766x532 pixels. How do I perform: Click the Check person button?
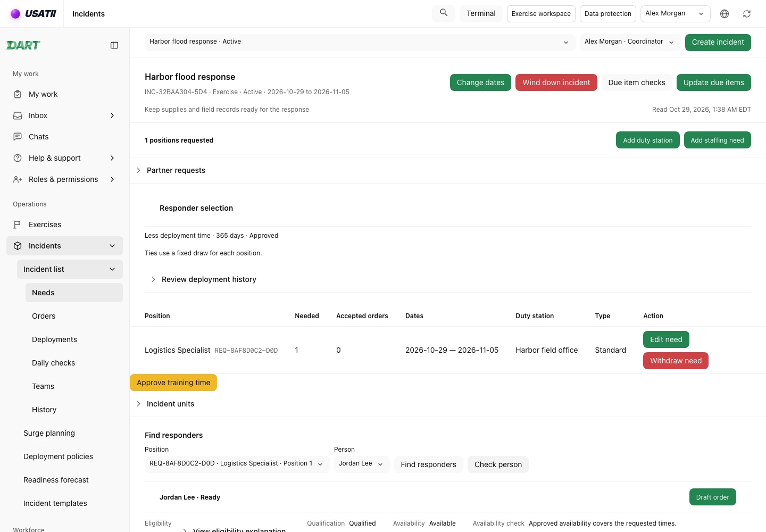(498, 464)
